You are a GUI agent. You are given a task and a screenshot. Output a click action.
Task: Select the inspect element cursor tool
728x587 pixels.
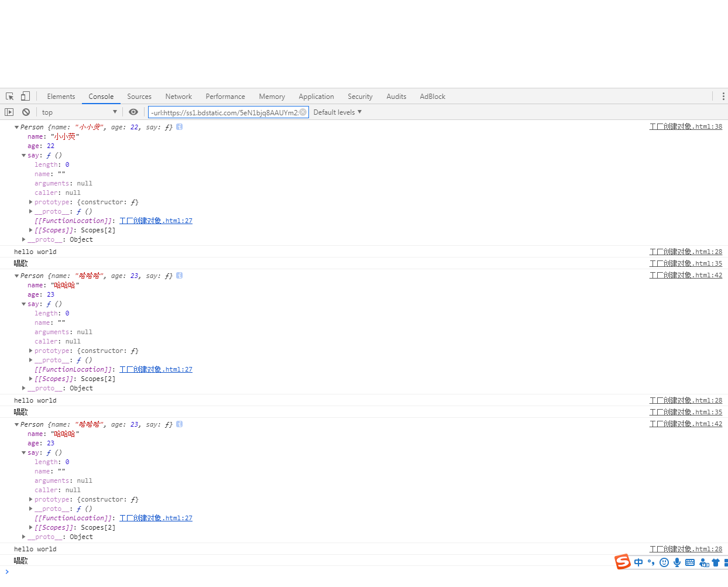[9, 96]
